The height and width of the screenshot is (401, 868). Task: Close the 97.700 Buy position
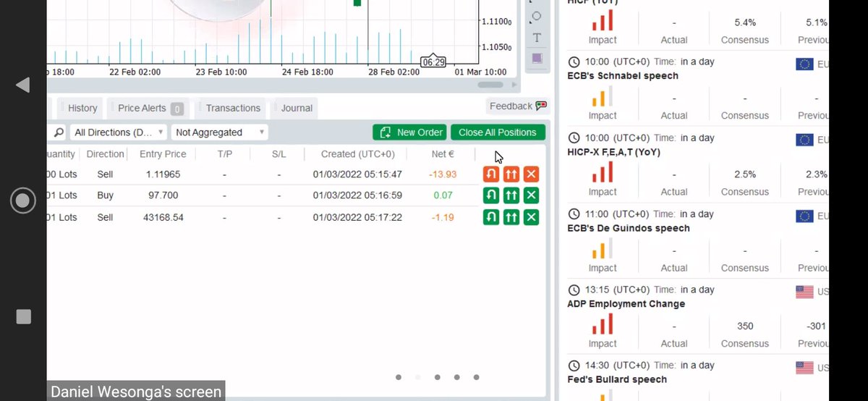(531, 195)
